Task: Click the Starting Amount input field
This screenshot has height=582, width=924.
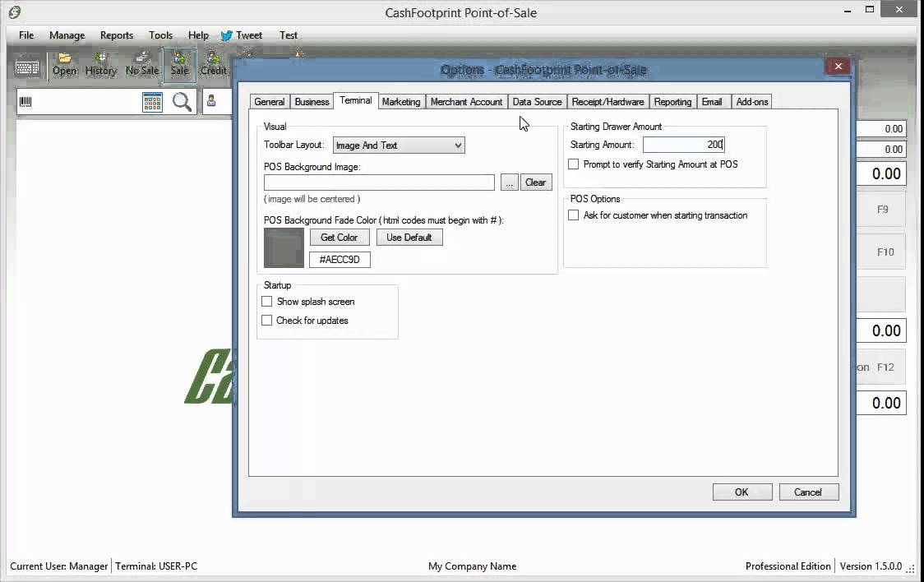Action: pyautogui.click(x=684, y=145)
